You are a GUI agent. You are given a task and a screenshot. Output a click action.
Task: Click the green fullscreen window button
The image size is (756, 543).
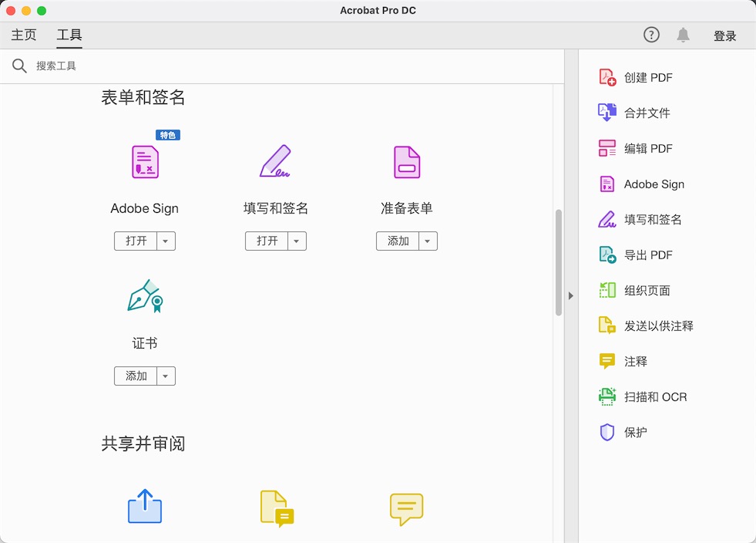tap(42, 11)
